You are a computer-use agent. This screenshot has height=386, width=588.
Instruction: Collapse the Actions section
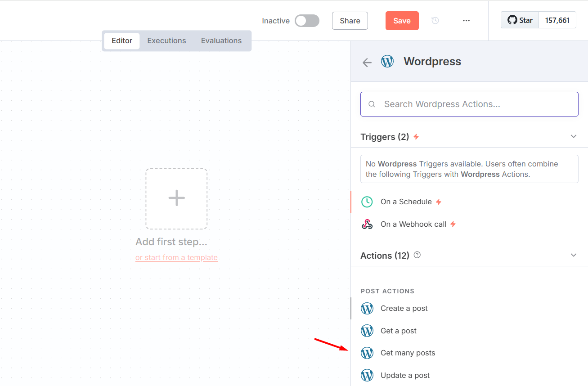(x=573, y=255)
